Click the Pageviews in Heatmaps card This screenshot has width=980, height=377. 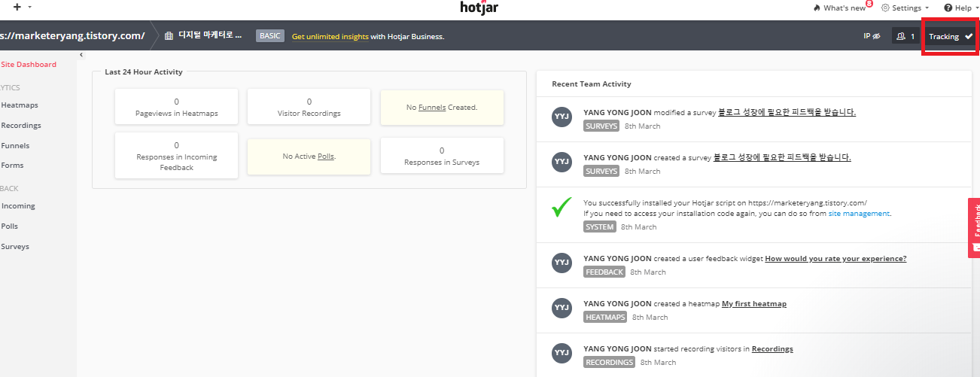pos(176,106)
